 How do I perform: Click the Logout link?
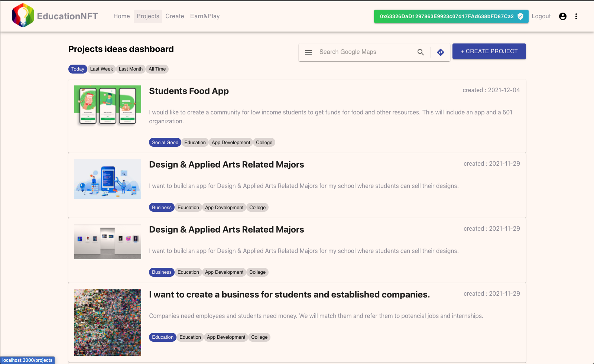point(541,16)
